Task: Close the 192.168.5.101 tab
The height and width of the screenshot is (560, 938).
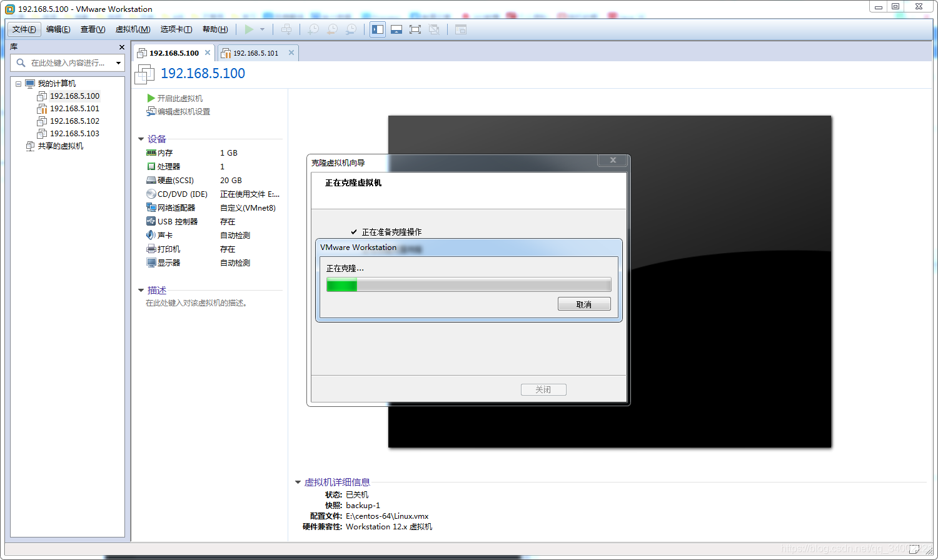Action: point(291,52)
